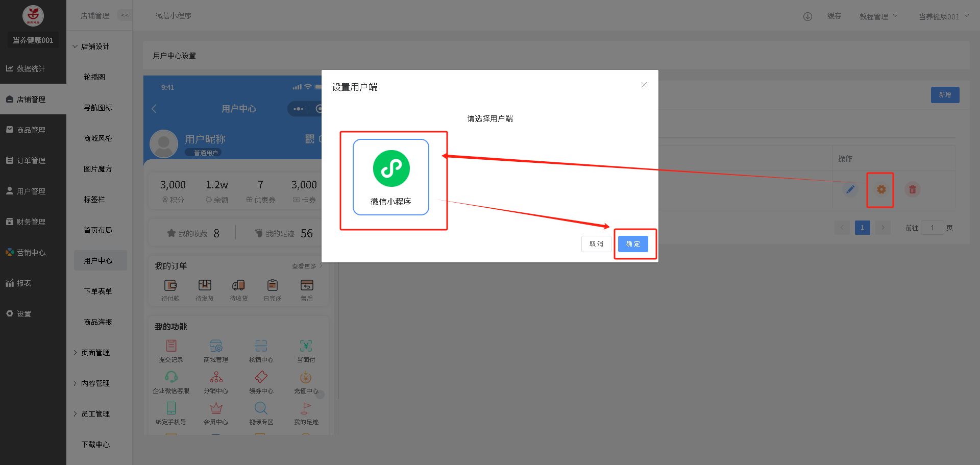This screenshot has width=980, height=465.
Task: Open 数据统计 in the sidebar
Action: (x=31, y=69)
